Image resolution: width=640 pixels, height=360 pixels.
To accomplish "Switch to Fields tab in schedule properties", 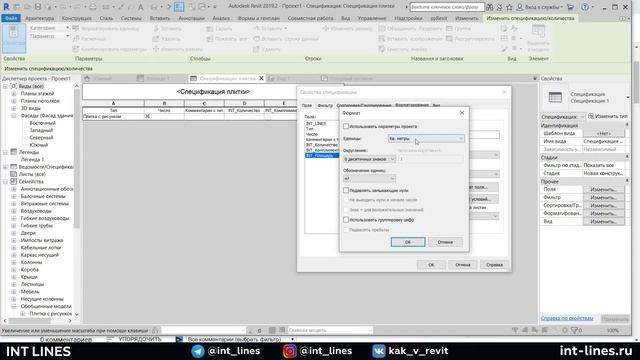I will point(307,105).
